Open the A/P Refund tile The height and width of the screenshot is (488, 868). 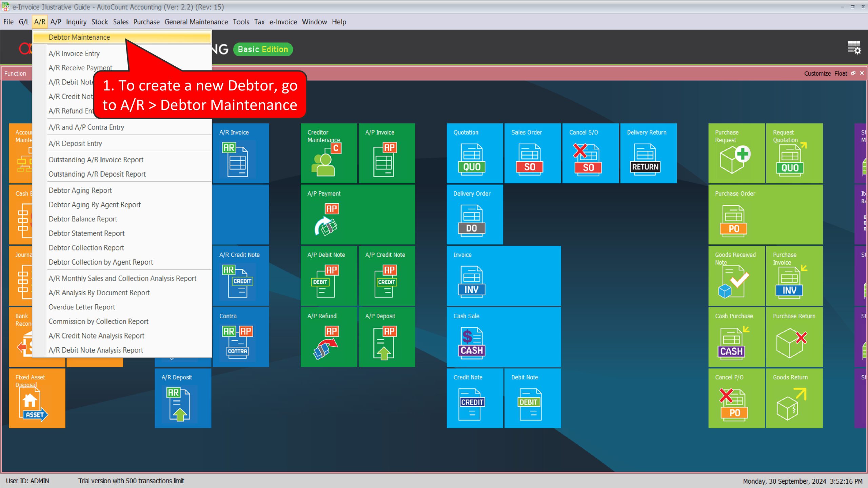click(329, 337)
